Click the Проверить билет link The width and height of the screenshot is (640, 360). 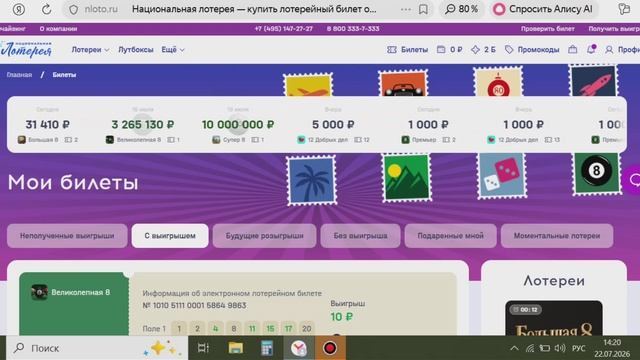[547, 29]
